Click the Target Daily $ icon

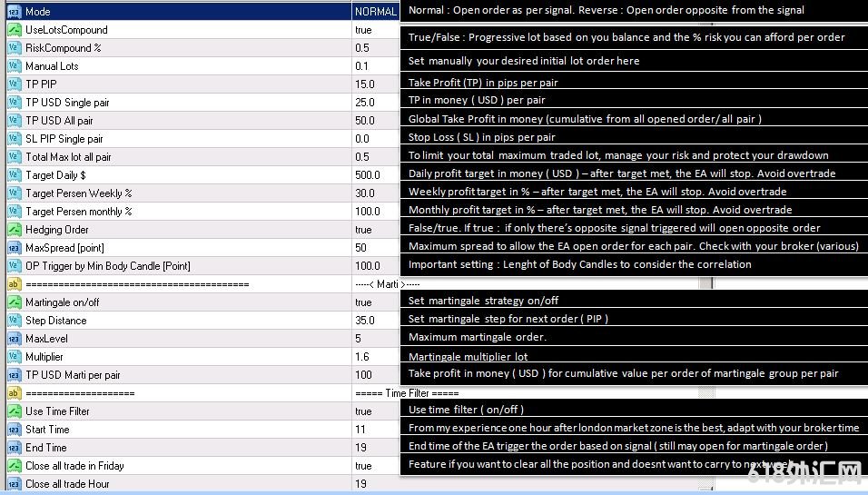coord(14,175)
